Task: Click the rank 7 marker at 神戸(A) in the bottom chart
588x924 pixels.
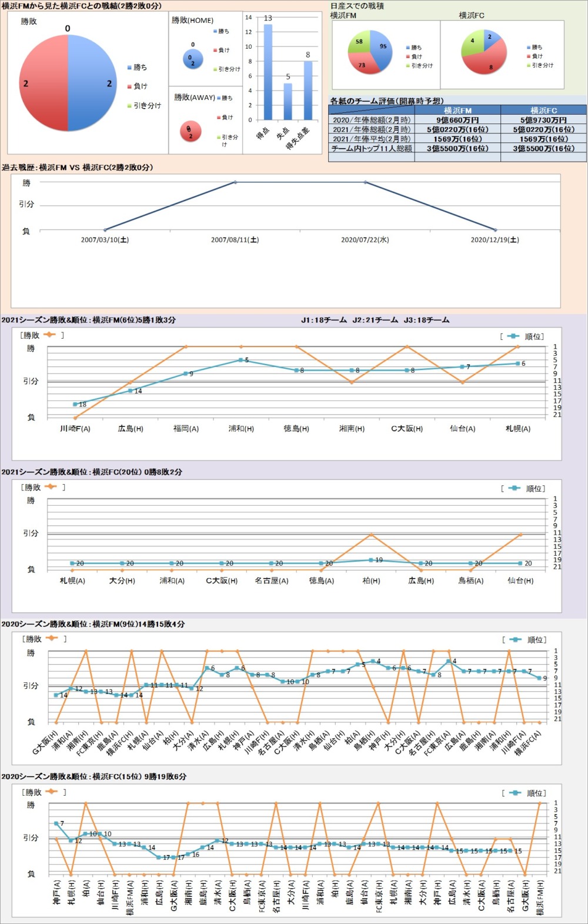Action: coord(56,824)
